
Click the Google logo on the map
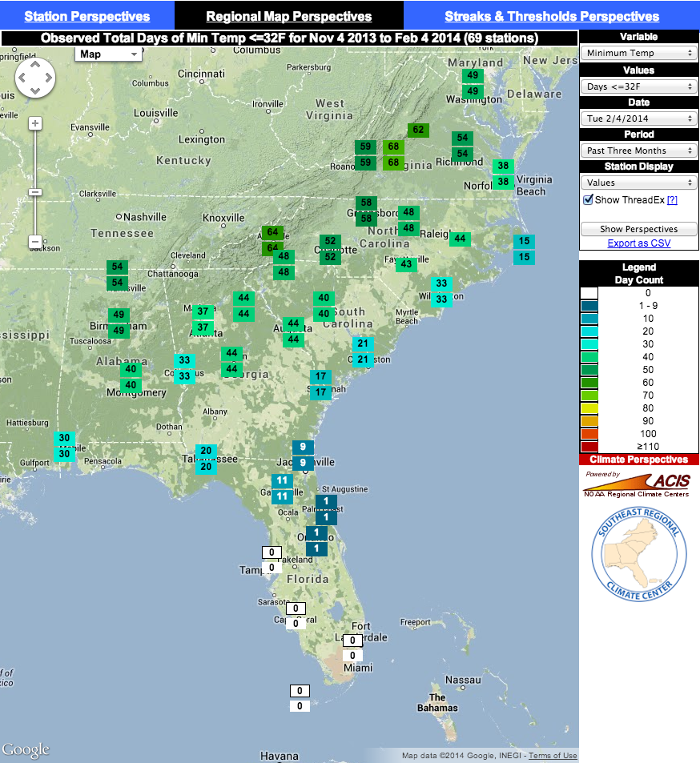tap(26, 749)
